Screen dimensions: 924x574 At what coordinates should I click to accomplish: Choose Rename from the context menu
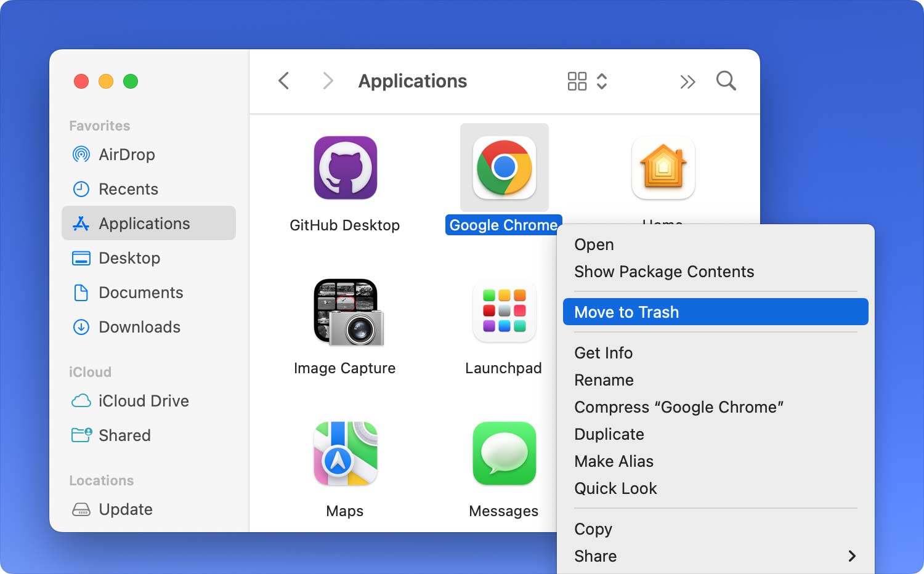(x=716, y=380)
